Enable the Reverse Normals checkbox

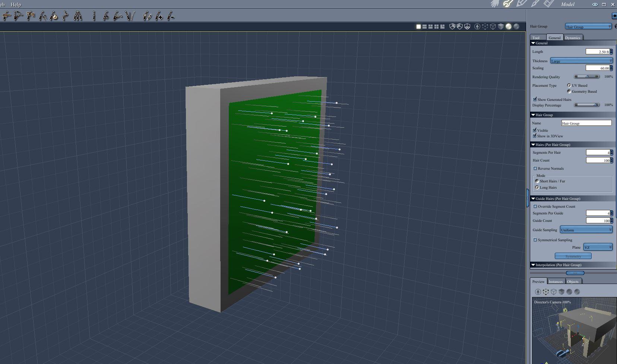[x=535, y=168]
